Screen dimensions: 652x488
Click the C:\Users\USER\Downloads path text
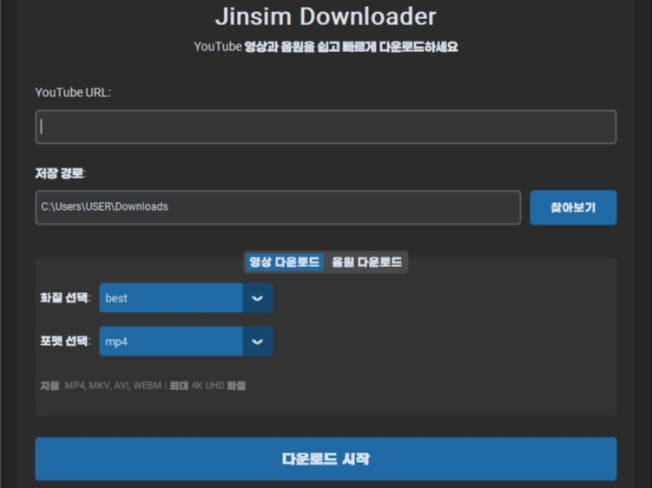coord(104,207)
